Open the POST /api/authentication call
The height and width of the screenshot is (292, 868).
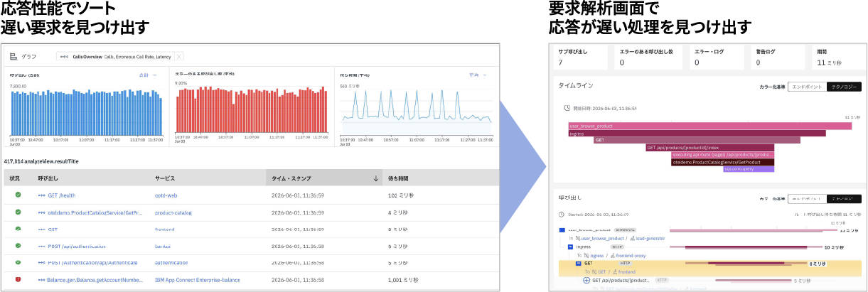coord(76,247)
